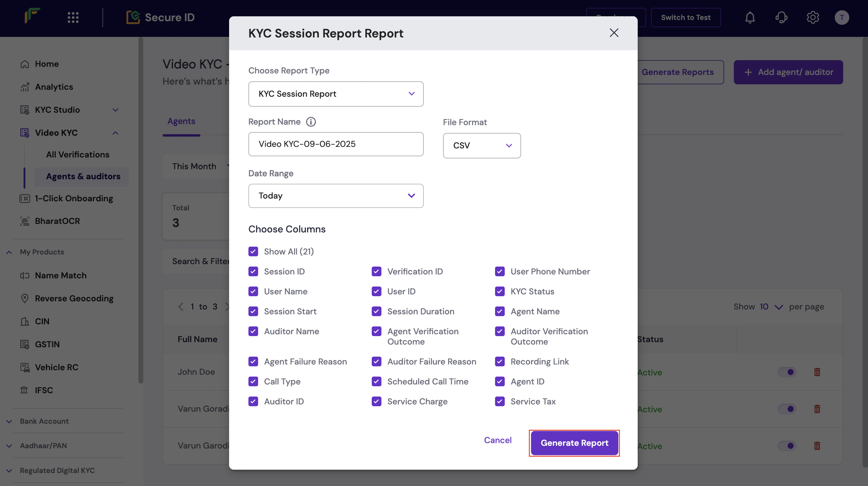Uncheck the Show All (21) checkbox
The height and width of the screenshot is (486, 868).
pyautogui.click(x=253, y=251)
